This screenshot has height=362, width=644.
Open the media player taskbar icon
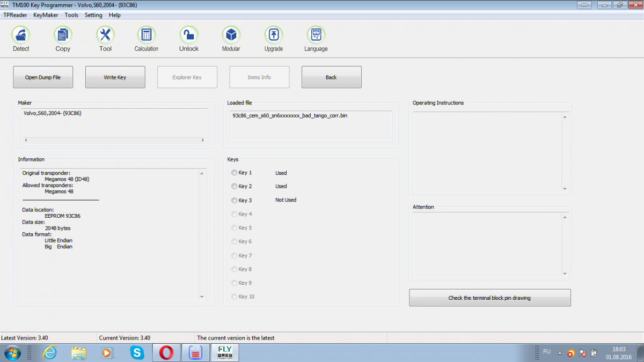click(x=108, y=353)
